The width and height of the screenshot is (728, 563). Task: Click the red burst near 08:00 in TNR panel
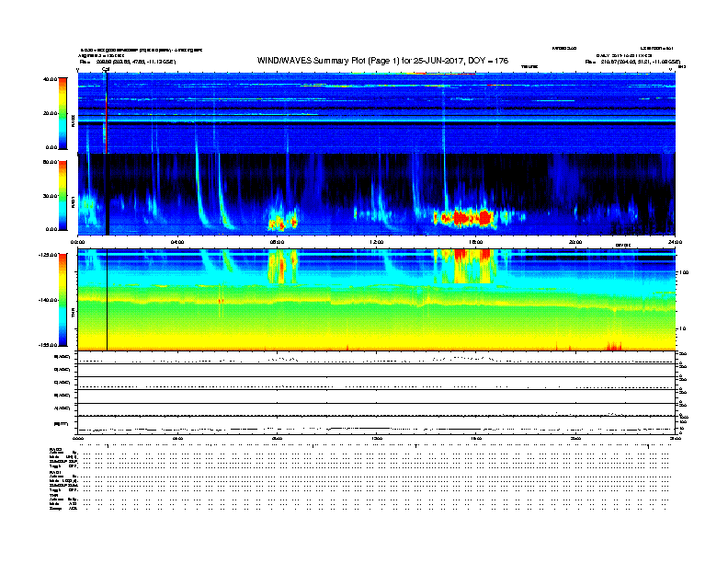pos(282,267)
